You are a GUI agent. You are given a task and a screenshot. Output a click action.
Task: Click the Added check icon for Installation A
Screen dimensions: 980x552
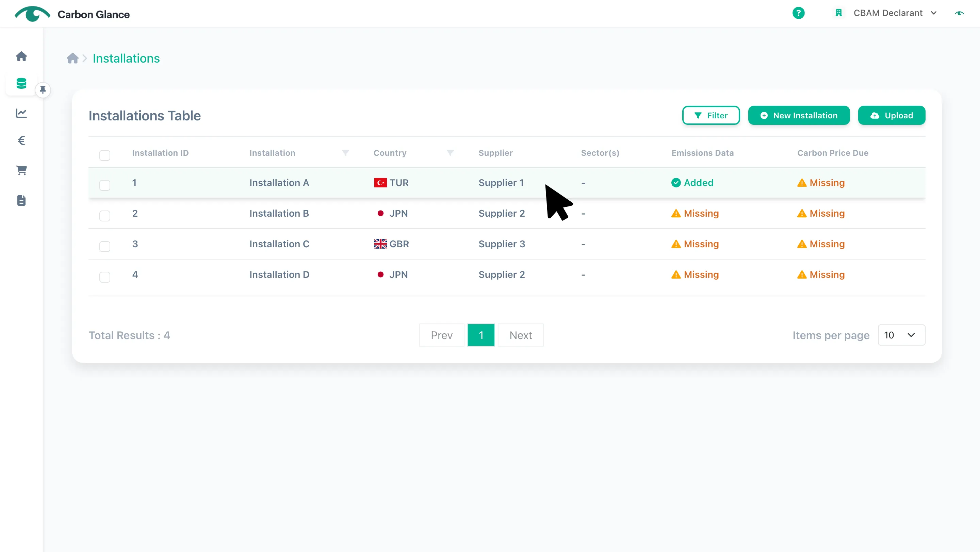click(x=676, y=183)
